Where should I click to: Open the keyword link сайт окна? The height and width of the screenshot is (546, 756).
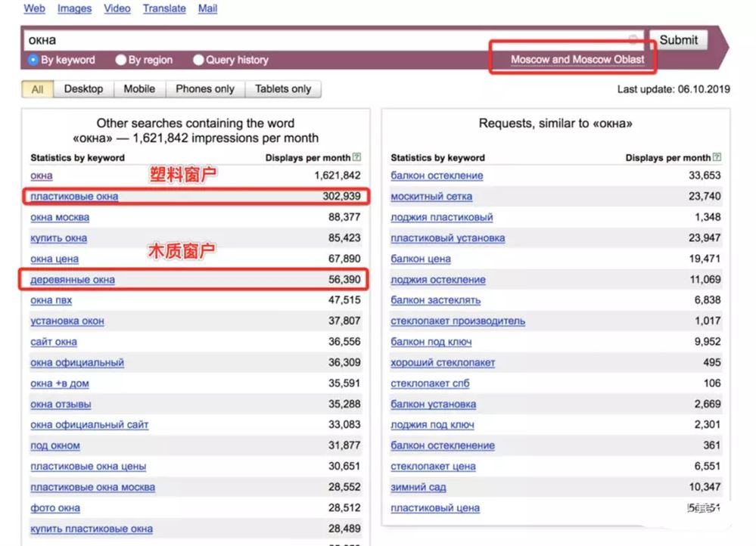(x=54, y=341)
